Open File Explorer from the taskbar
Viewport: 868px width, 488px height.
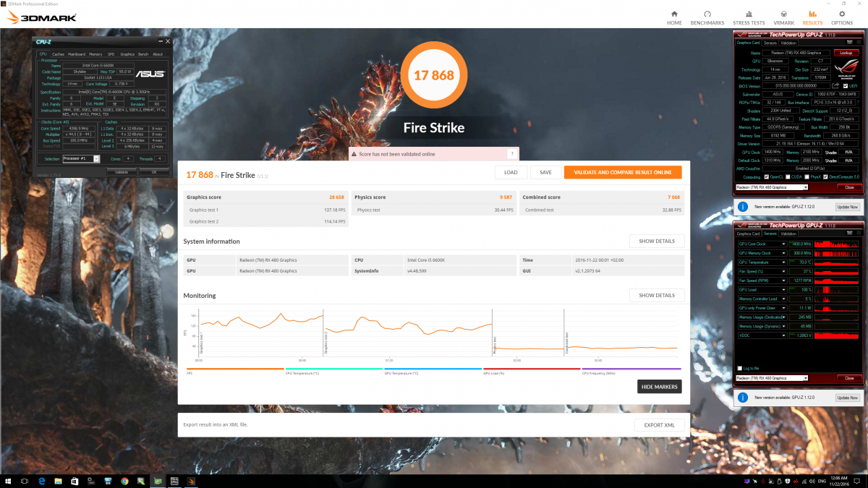click(x=59, y=480)
